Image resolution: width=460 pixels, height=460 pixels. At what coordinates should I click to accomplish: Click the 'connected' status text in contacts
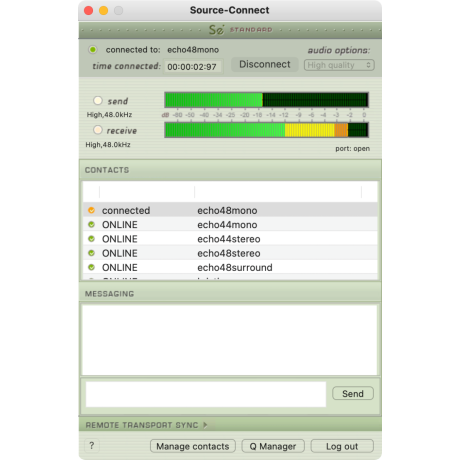(x=126, y=210)
